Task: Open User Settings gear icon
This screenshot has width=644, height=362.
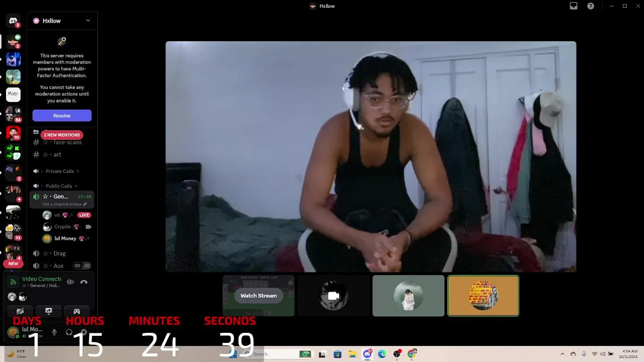Action: 84,332
